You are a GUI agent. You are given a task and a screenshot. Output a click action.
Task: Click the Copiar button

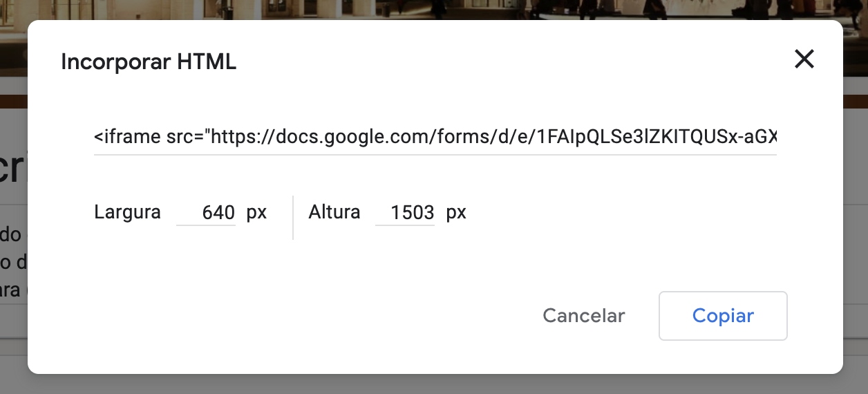[x=723, y=316]
